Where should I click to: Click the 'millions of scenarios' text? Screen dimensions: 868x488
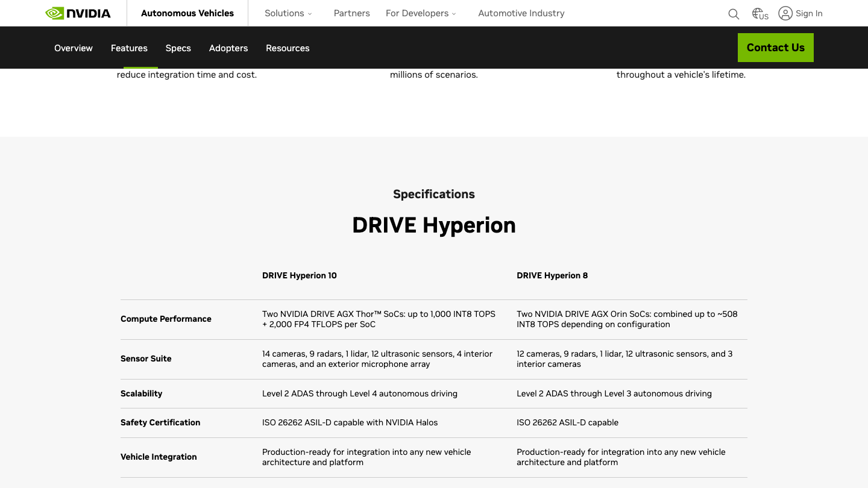(x=434, y=75)
